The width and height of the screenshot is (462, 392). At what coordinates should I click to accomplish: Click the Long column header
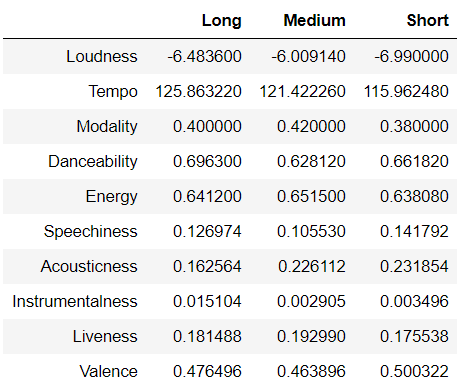tap(221, 21)
